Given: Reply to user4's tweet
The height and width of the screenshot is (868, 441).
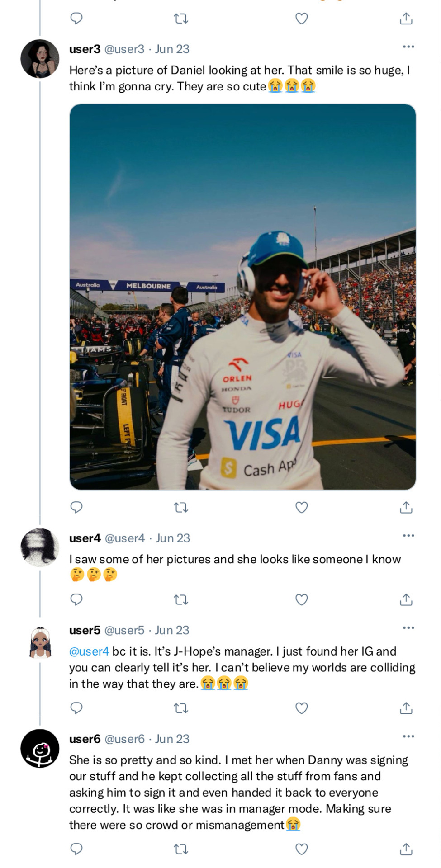Looking at the screenshot, I should pos(76,599).
